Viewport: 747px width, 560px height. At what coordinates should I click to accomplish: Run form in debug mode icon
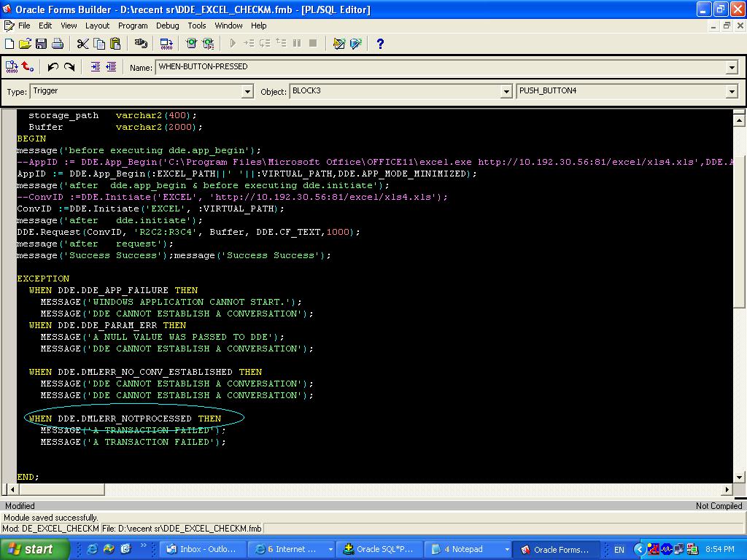(208, 44)
